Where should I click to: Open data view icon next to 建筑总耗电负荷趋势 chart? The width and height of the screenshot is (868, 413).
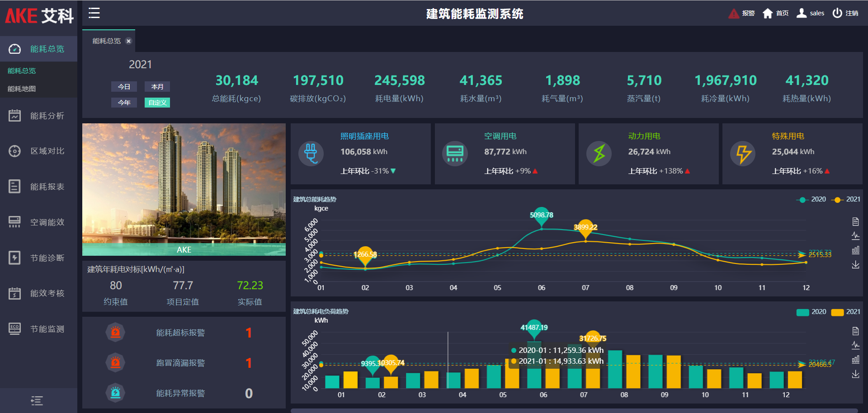point(856,331)
